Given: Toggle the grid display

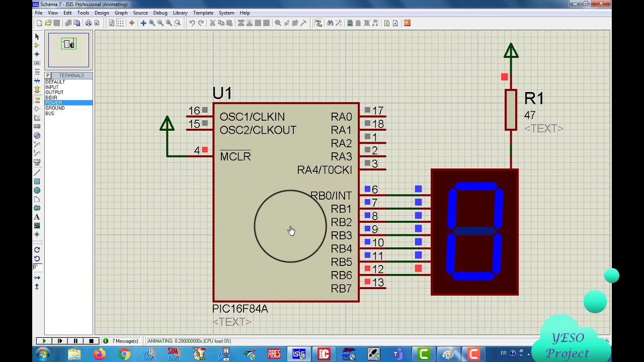Looking at the screenshot, I should click(x=120, y=23).
